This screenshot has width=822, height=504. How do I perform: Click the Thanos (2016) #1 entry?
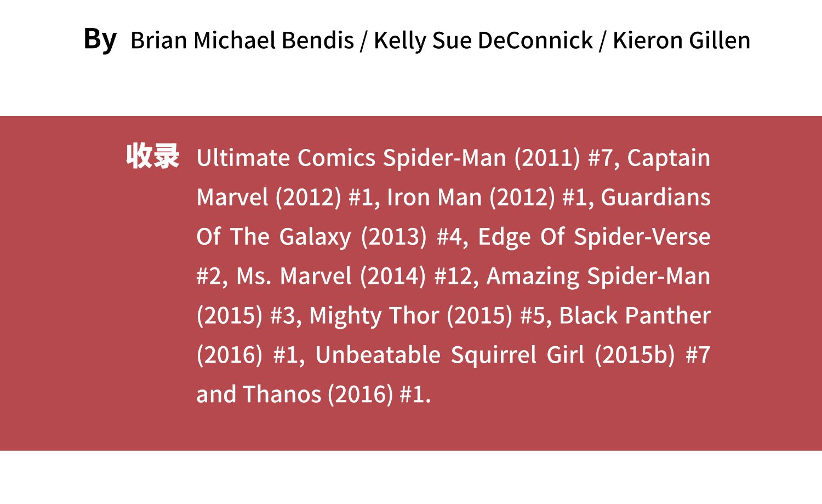click(335, 395)
